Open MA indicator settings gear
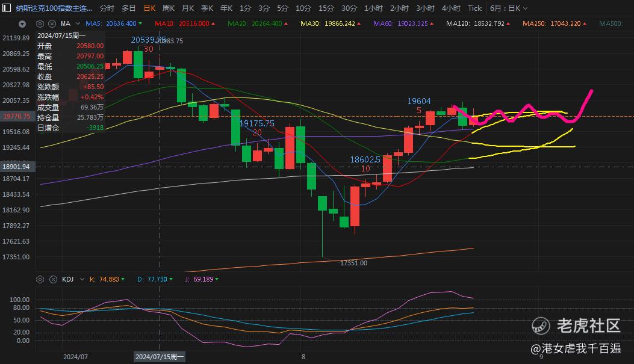Screen dimensions: 634x364 [x=40, y=23]
